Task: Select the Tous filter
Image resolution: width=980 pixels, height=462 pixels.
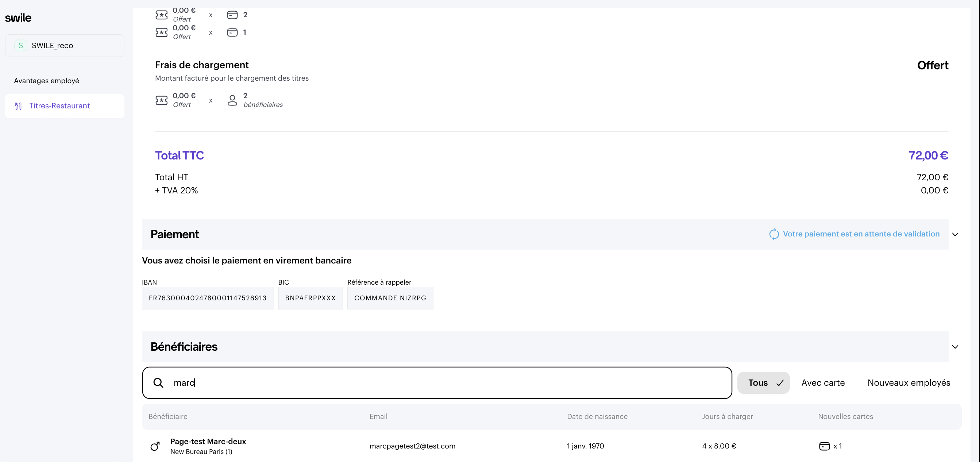Action: click(x=763, y=383)
